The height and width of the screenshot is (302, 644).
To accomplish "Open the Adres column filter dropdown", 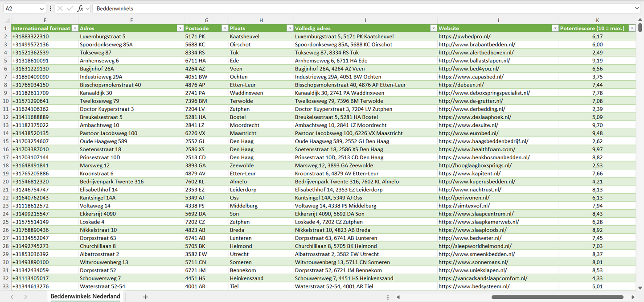I will (180, 28).
